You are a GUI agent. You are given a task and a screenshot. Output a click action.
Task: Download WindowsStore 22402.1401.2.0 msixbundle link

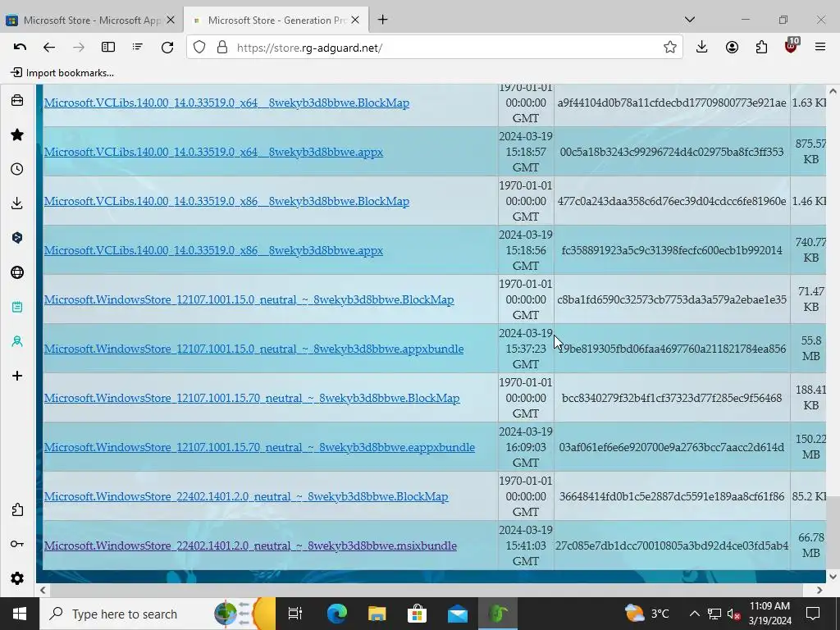(250, 546)
